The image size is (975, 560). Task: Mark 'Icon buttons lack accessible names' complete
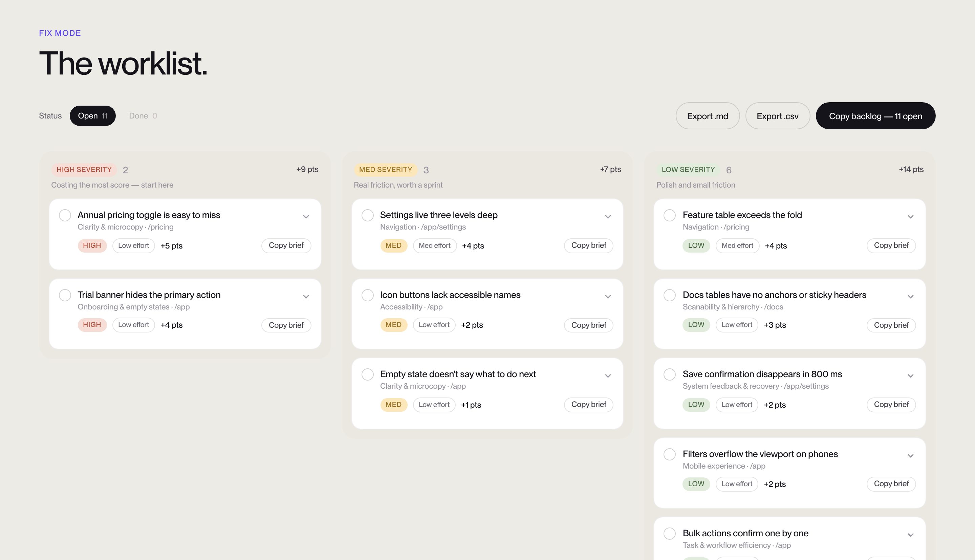pos(368,295)
